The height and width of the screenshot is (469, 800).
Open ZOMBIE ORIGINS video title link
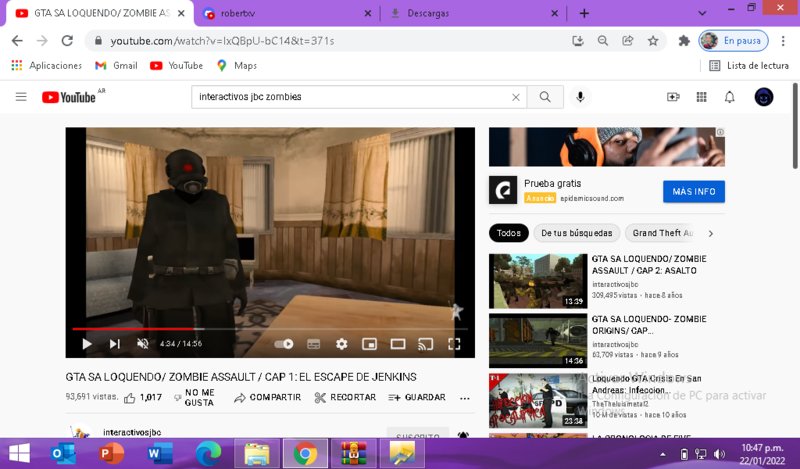(649, 325)
